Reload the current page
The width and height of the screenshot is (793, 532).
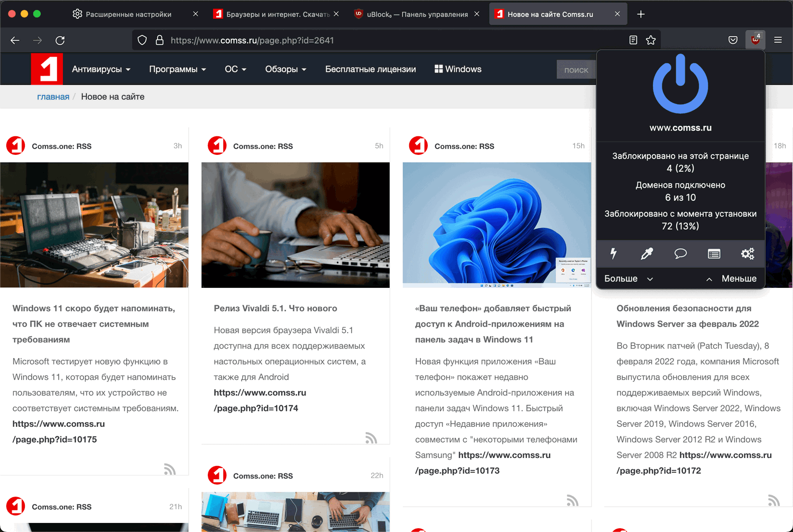pyautogui.click(x=60, y=40)
